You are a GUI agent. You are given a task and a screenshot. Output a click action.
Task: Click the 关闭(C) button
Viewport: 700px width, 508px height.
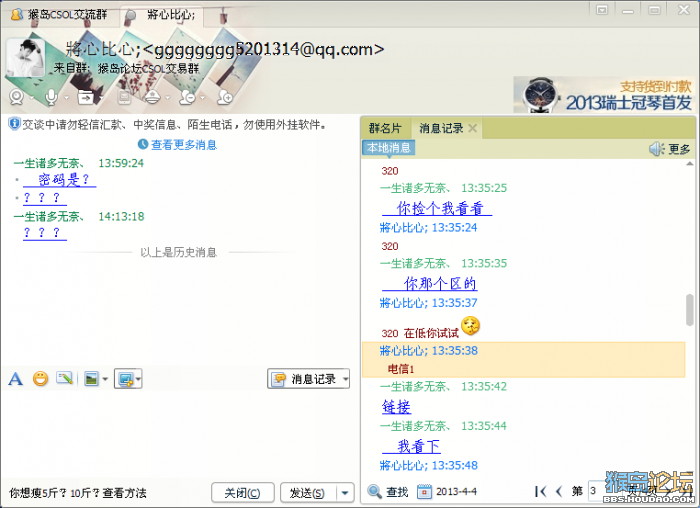[x=242, y=493]
